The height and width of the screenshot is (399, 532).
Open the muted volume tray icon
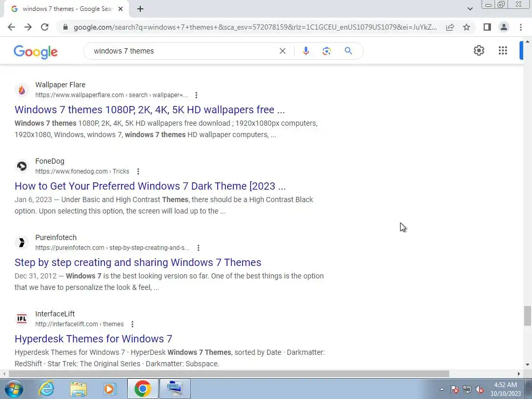click(x=480, y=390)
